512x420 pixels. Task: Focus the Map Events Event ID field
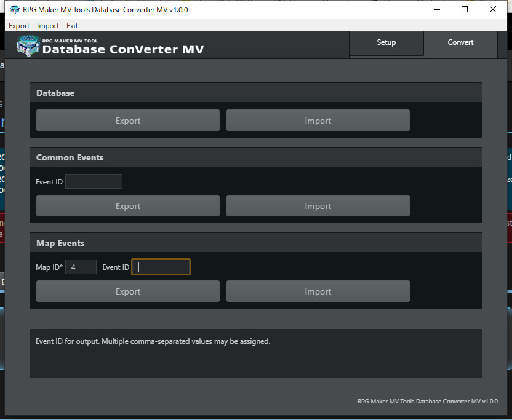coord(161,266)
